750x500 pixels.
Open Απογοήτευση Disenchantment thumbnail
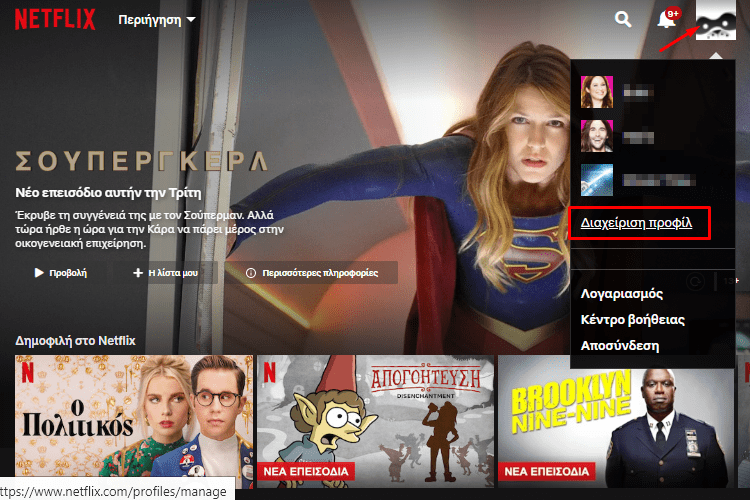click(x=375, y=421)
